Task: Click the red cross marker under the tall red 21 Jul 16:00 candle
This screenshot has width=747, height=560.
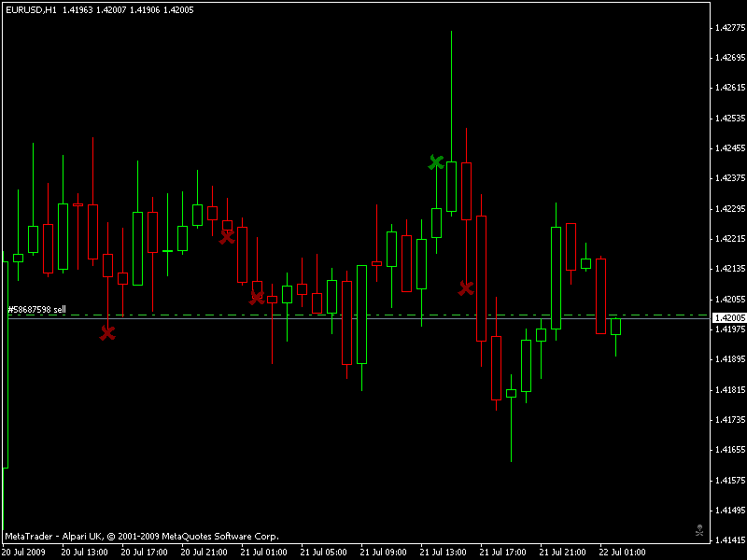Action: point(466,287)
